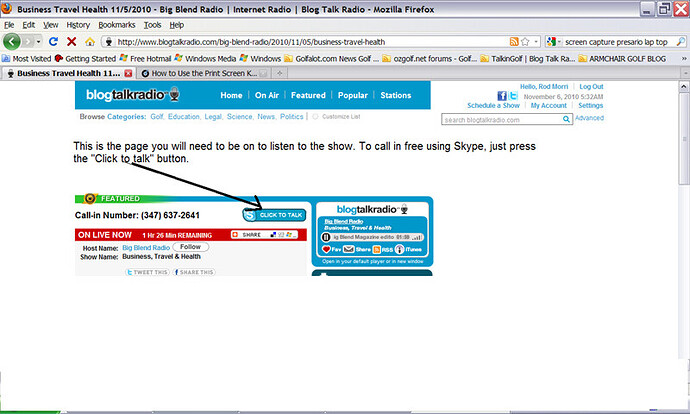The width and height of the screenshot is (690, 414).
Task: Expand the back/forward history dropdown arrow
Action: point(39,42)
